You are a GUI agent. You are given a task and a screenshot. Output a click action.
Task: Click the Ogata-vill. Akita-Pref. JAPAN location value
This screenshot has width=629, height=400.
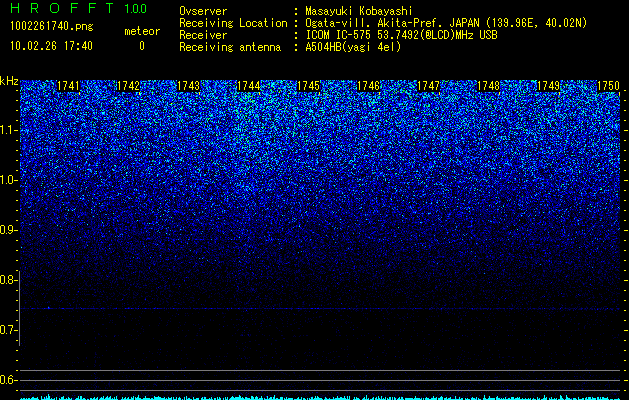446,23
